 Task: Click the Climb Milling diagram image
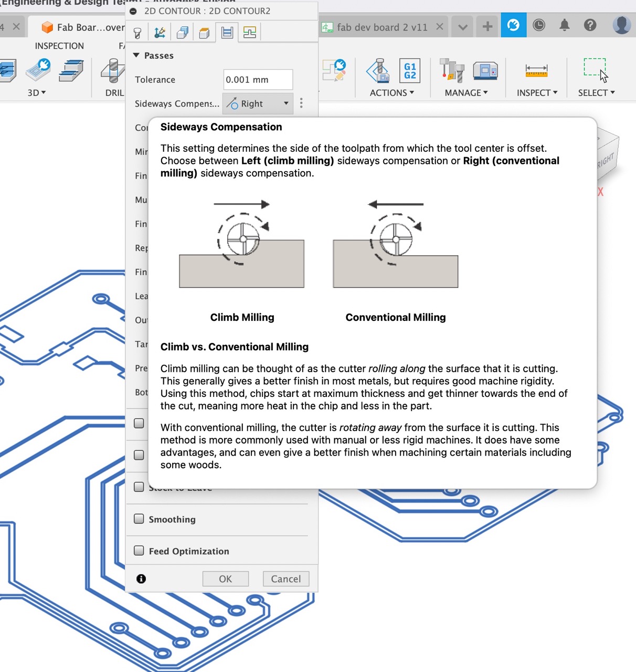tap(242, 244)
